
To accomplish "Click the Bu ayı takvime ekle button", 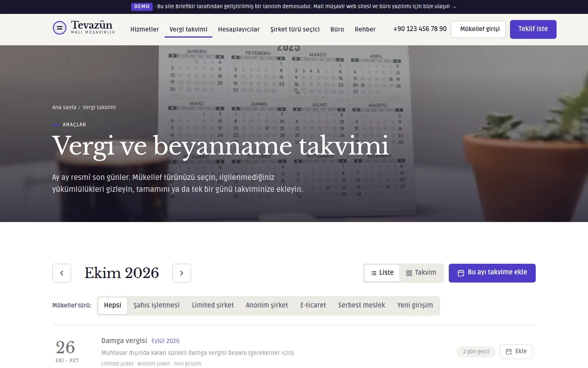I will [492, 273].
